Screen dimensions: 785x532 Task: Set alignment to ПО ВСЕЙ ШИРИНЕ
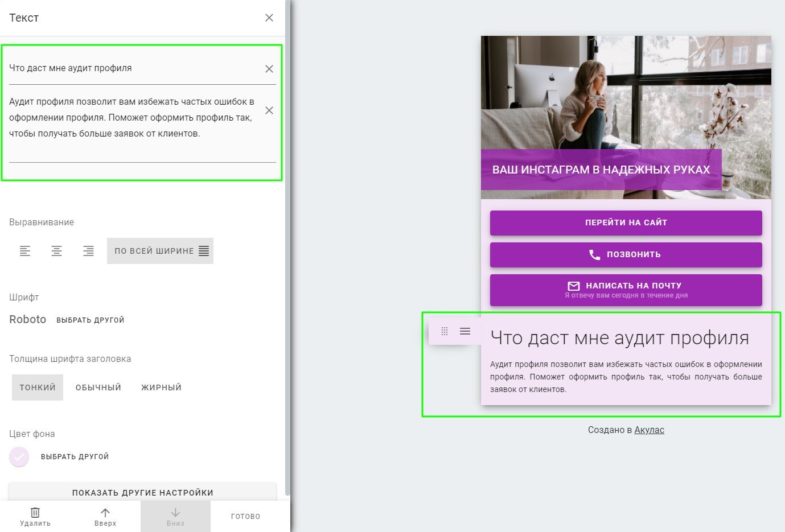click(x=161, y=251)
